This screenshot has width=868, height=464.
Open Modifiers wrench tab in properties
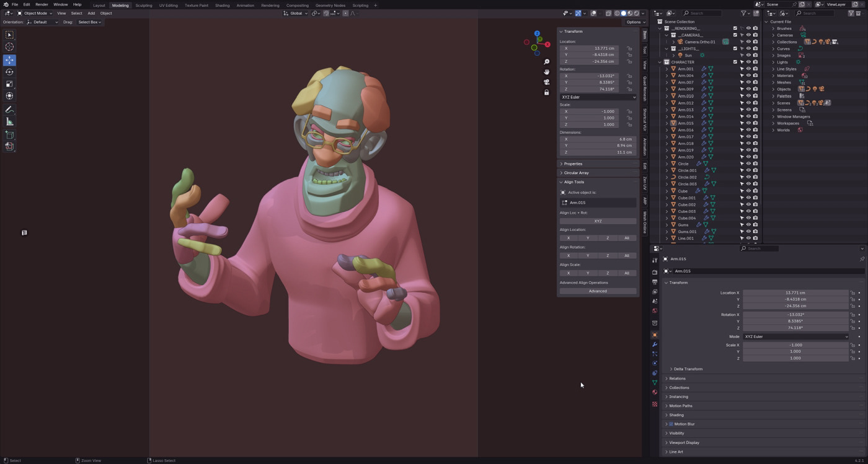point(654,344)
